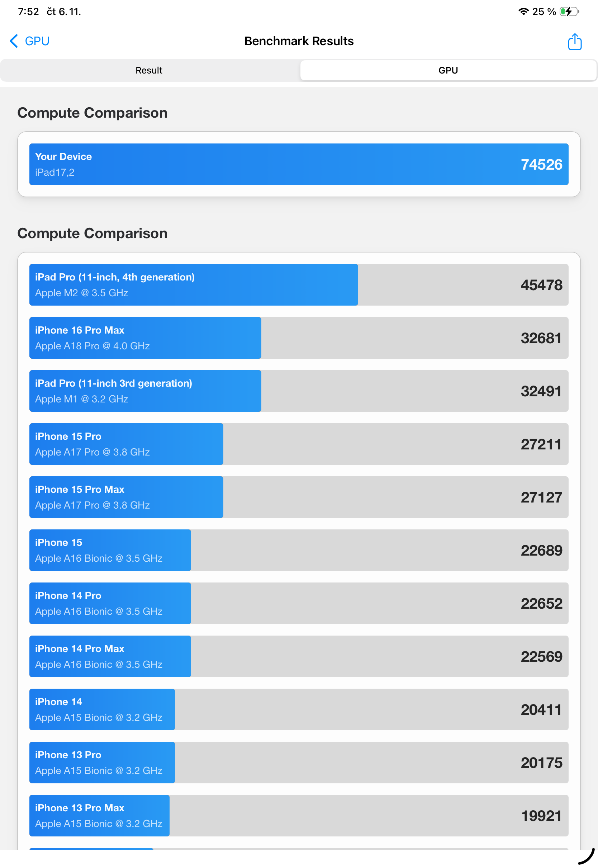Tap the battery charging status icon
Screen dimensions: 598x868
pos(568,11)
